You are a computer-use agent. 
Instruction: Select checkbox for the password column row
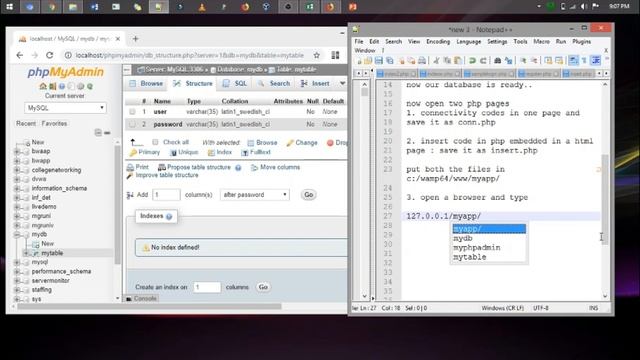132,124
